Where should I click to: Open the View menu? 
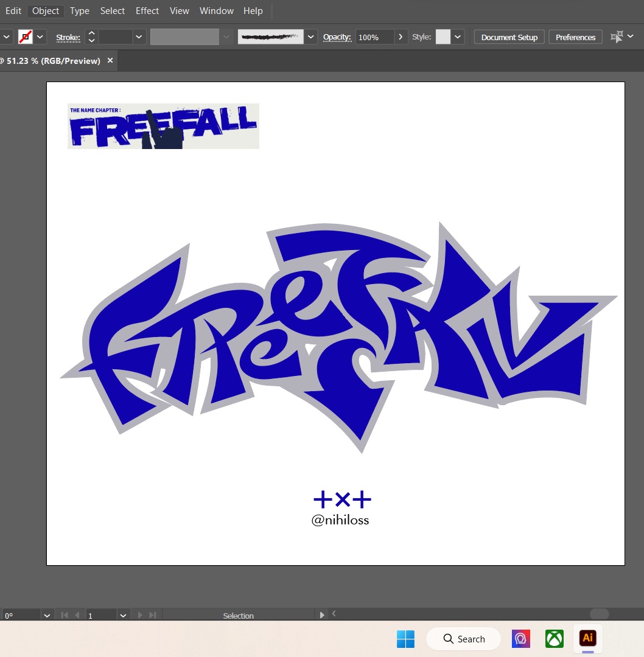coord(180,11)
